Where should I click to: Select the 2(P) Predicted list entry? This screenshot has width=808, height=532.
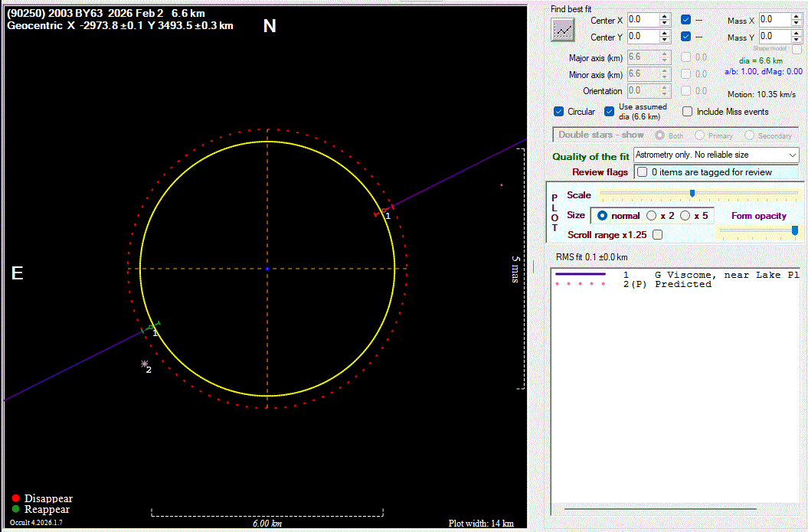(x=682, y=284)
